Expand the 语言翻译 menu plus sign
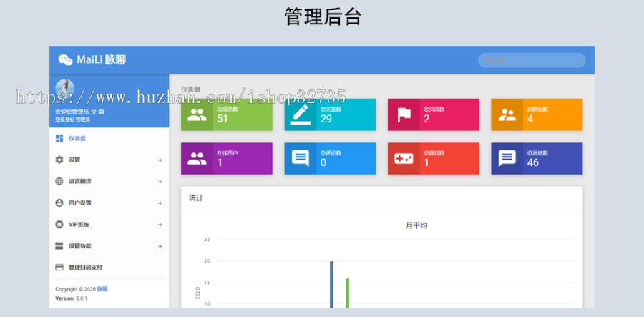 [160, 182]
